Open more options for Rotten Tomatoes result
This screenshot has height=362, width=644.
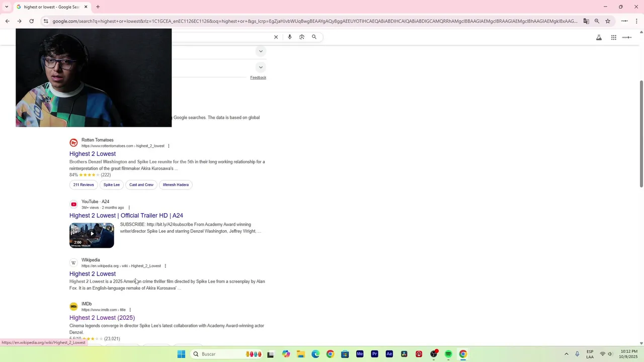[x=169, y=146]
